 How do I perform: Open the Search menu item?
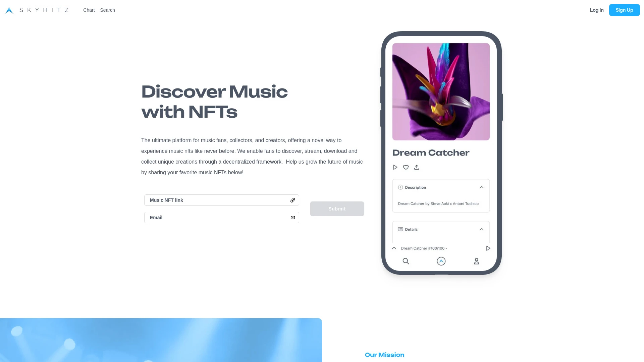(x=107, y=10)
